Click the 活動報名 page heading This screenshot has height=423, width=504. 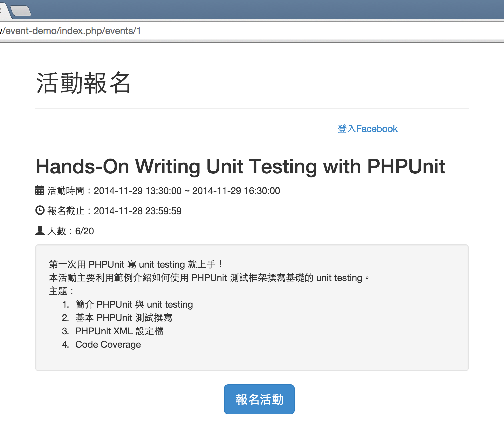83,83
